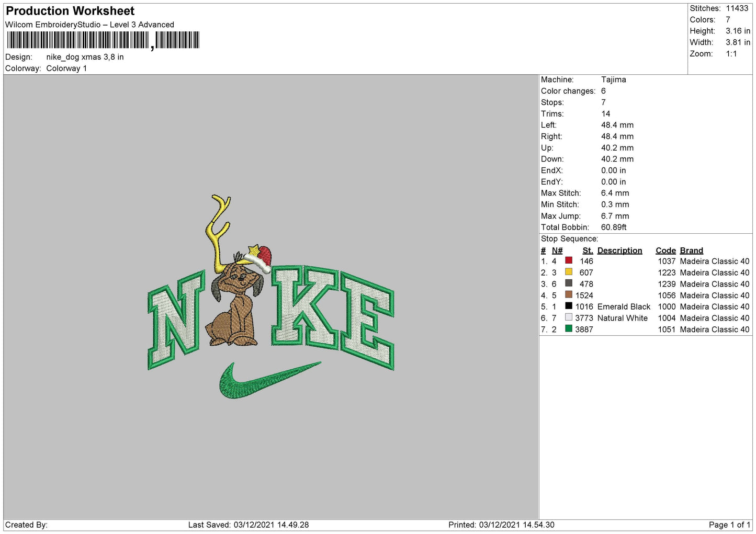Click the black swatch for Emerald Black
756x534 pixels.
tap(569, 306)
